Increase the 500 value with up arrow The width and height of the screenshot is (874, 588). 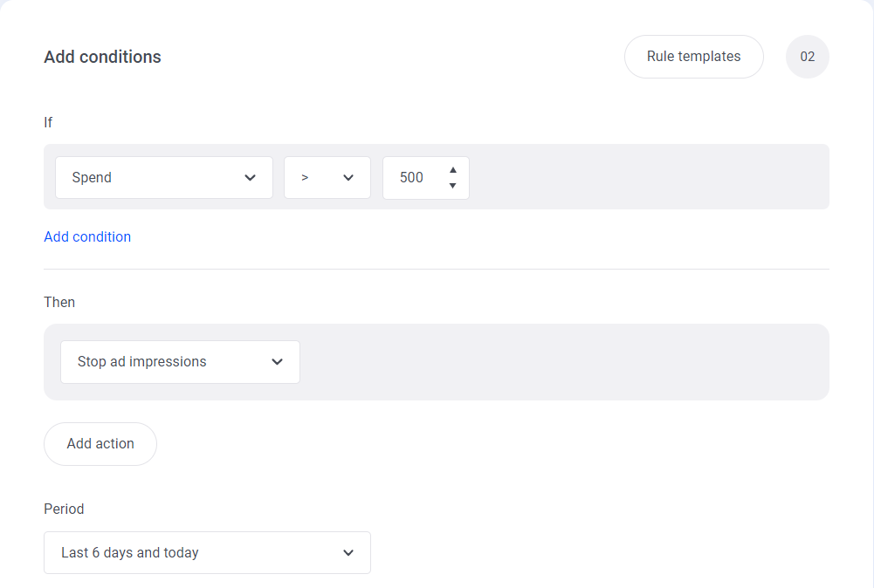452,170
